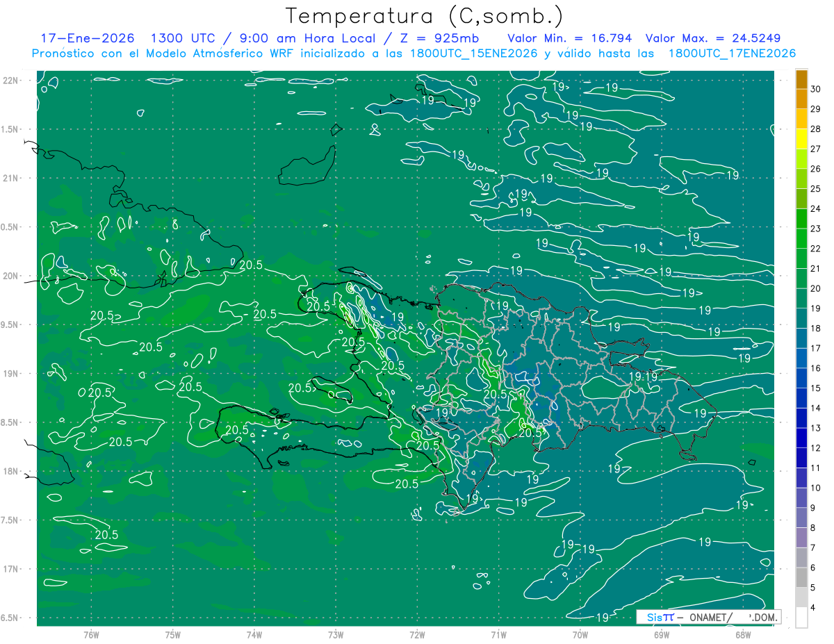Click the colorbar value "30"
The width and height of the screenshot is (834, 644).
(815, 89)
